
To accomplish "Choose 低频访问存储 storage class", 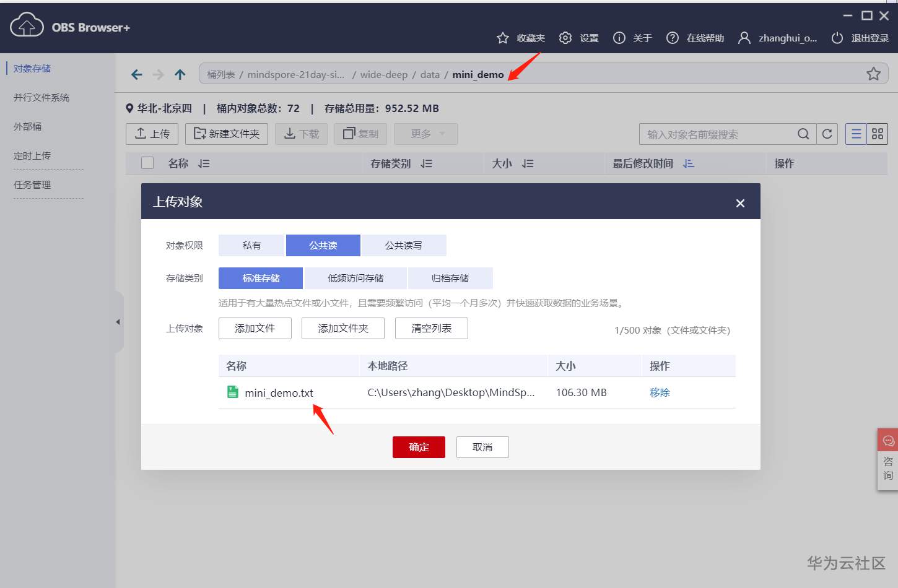I will pyautogui.click(x=355, y=278).
